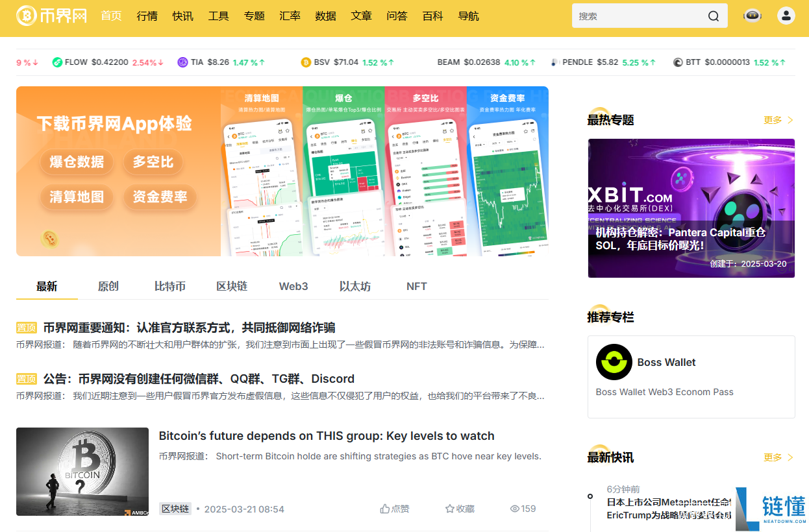Open the Bitcoin article thumbnail image
809x532 pixels.
82,472
